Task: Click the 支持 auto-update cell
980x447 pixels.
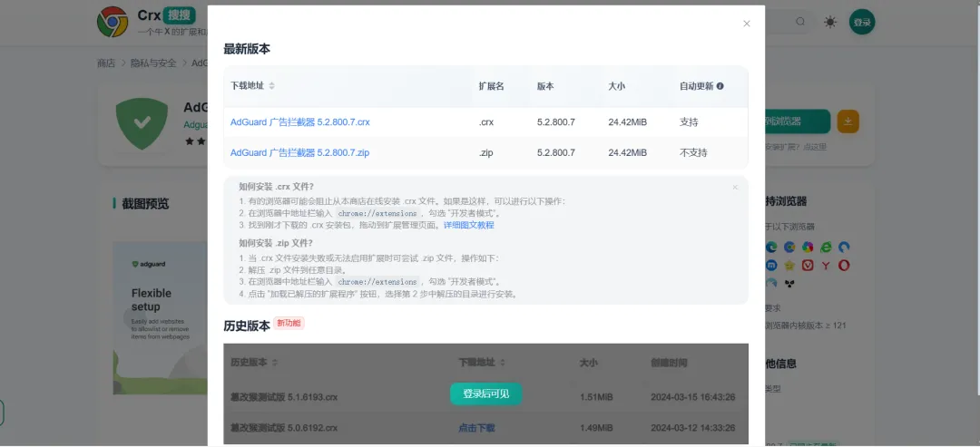Action: click(x=689, y=121)
